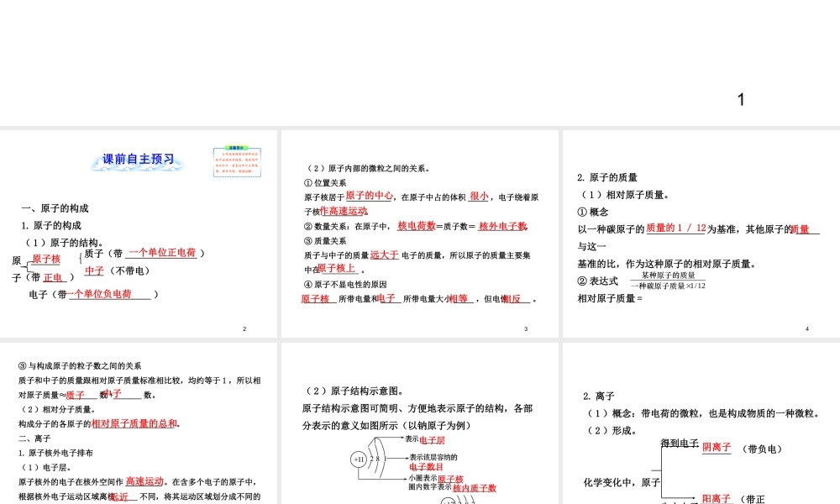The image size is (840, 504).
Task: Click the line （1）电子层。
Action: (45, 467)
